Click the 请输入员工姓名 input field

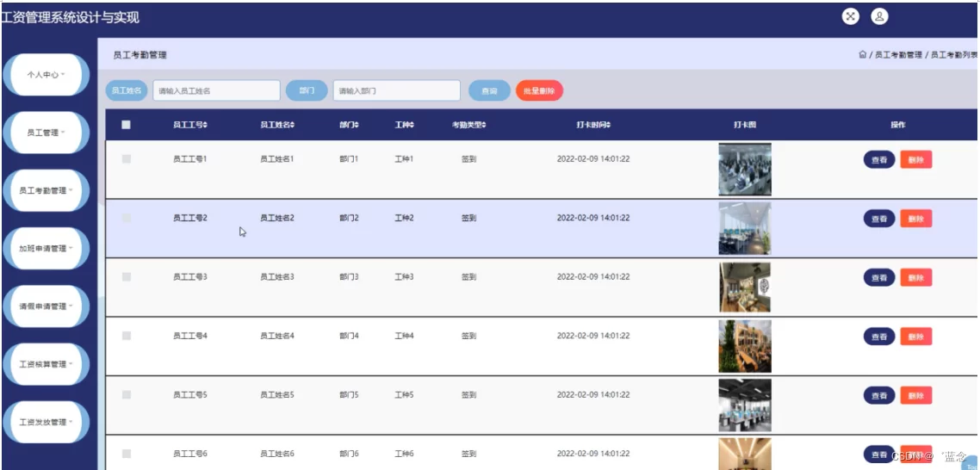[216, 90]
